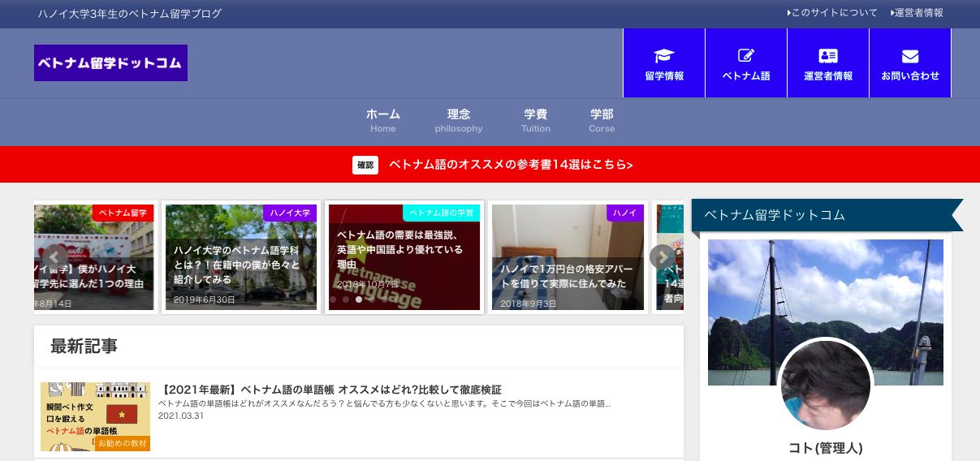The height and width of the screenshot is (461, 980).
Task: Click the article excerpt starting ベトナム語の単語帳はどれが
Action: (385, 403)
